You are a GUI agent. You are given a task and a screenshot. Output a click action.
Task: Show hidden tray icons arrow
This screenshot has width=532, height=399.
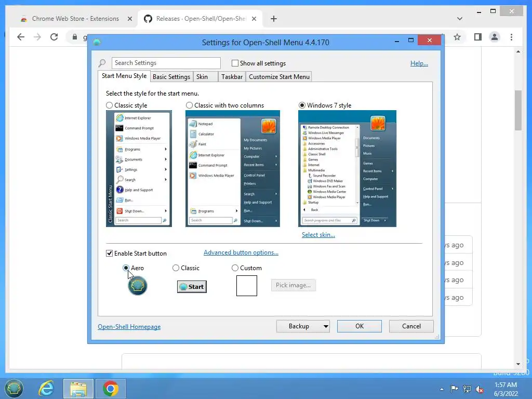pyautogui.click(x=442, y=389)
